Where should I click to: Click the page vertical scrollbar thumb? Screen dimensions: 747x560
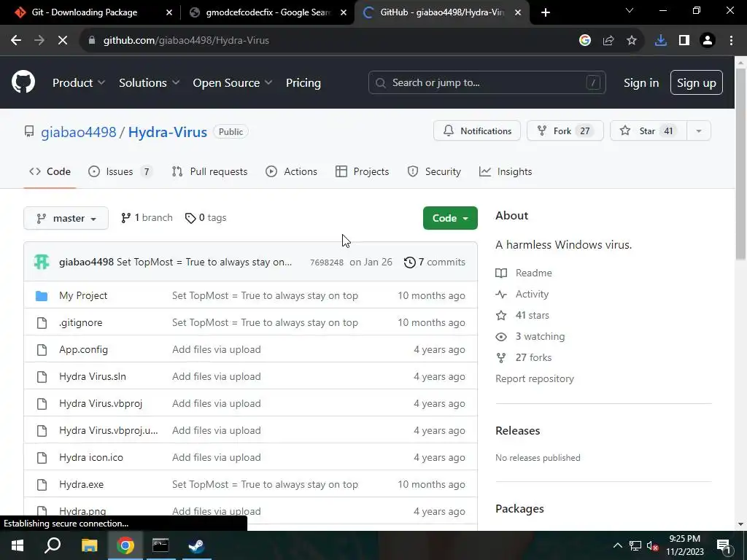[741, 164]
